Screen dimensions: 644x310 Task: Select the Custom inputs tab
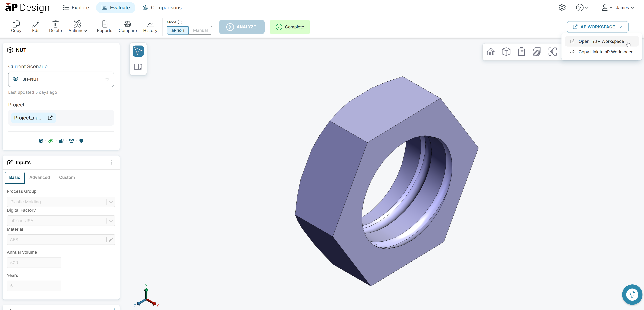(x=67, y=178)
